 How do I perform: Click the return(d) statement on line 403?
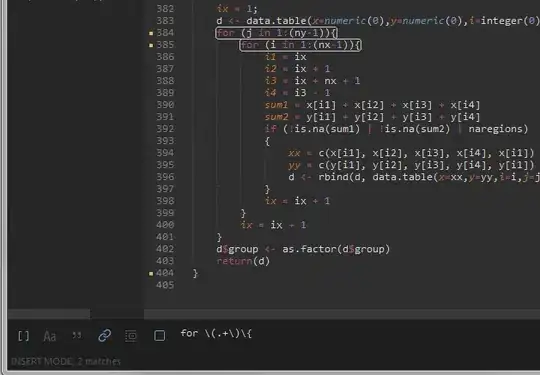click(x=243, y=261)
